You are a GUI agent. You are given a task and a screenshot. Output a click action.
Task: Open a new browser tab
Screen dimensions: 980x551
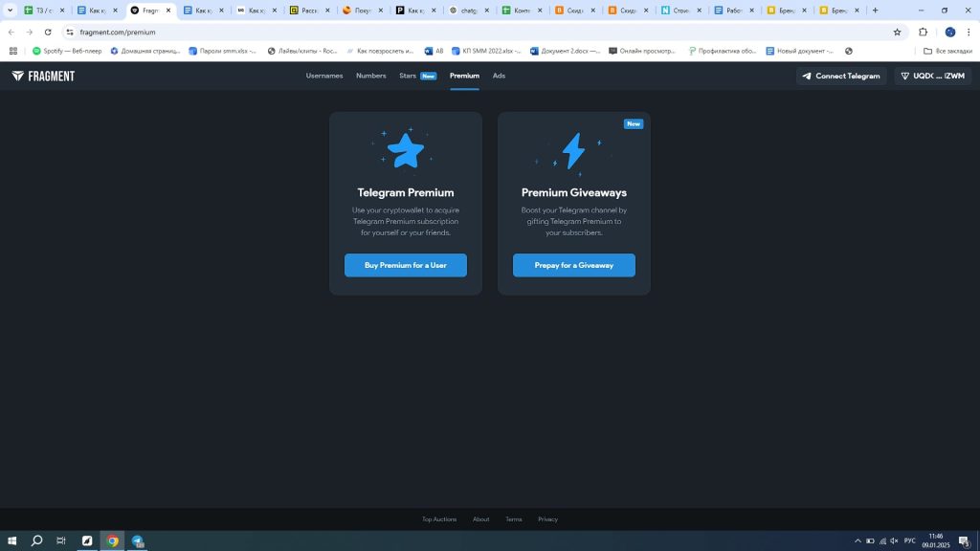click(x=875, y=10)
